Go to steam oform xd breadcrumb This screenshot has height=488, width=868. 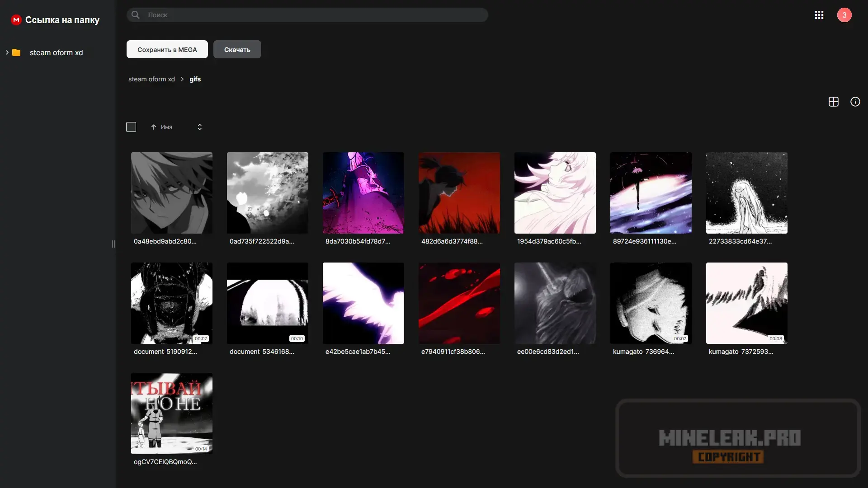point(151,79)
